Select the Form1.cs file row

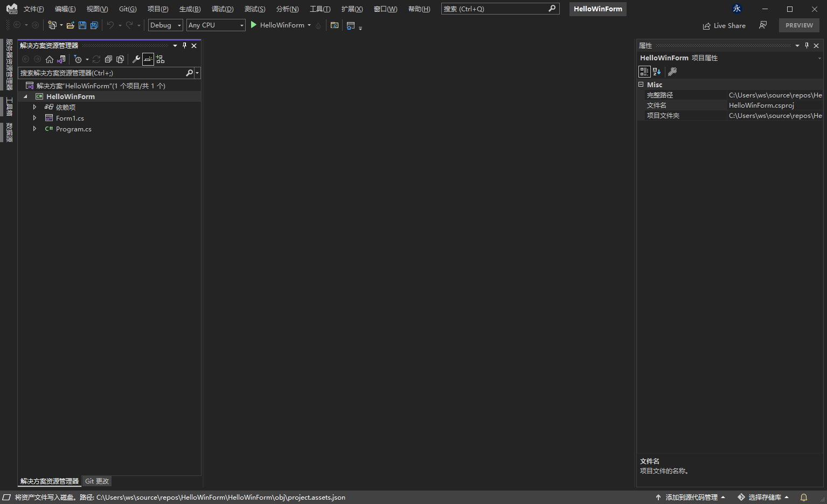(70, 118)
